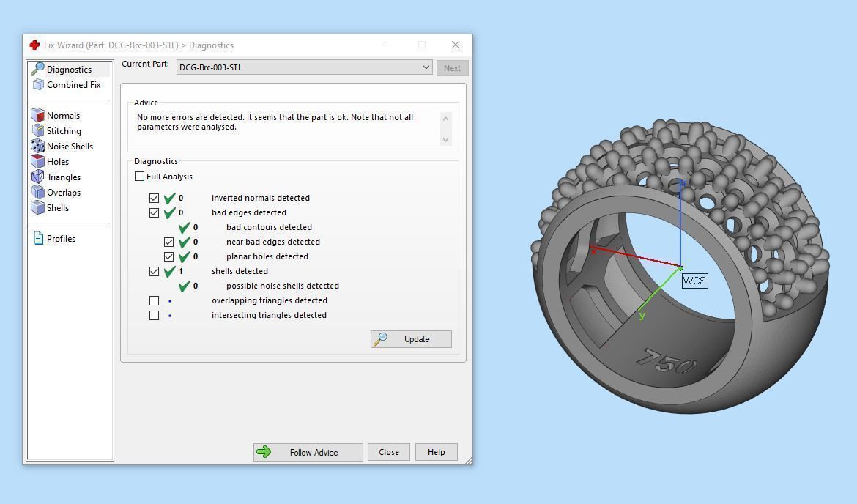Click the Profiles label in sidebar
Image resolution: width=857 pixels, height=504 pixels.
pos(61,238)
